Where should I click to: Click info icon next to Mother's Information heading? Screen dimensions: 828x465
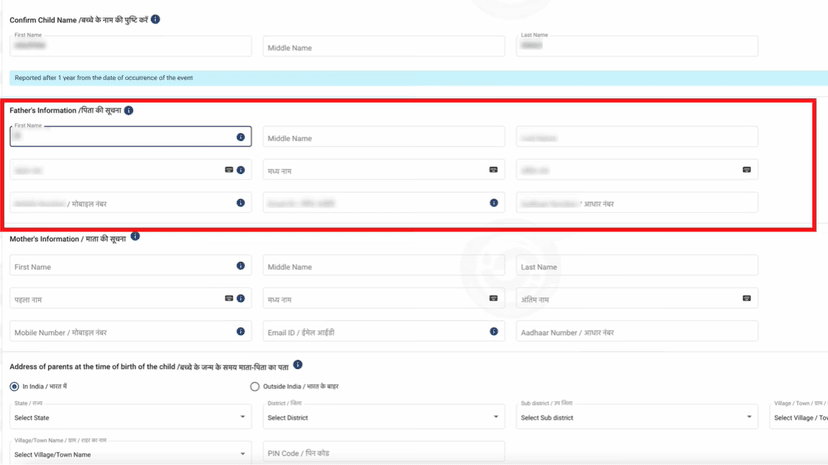coord(135,237)
